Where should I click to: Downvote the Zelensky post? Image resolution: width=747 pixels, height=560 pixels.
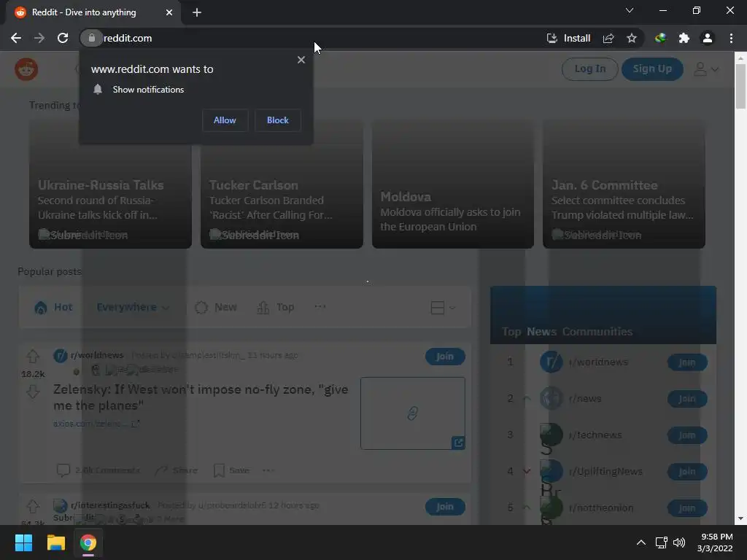coord(33,392)
